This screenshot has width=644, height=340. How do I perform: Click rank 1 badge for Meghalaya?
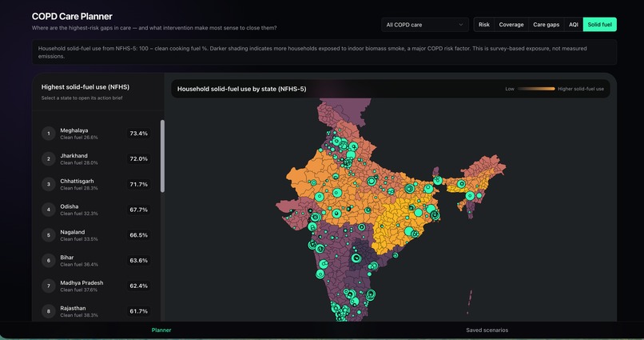click(49, 134)
